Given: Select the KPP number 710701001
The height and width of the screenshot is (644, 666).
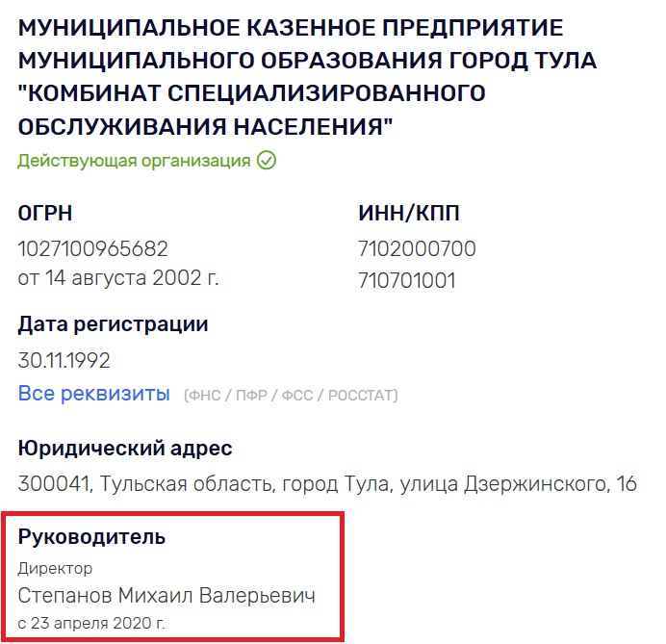Looking at the screenshot, I should coord(407,280).
